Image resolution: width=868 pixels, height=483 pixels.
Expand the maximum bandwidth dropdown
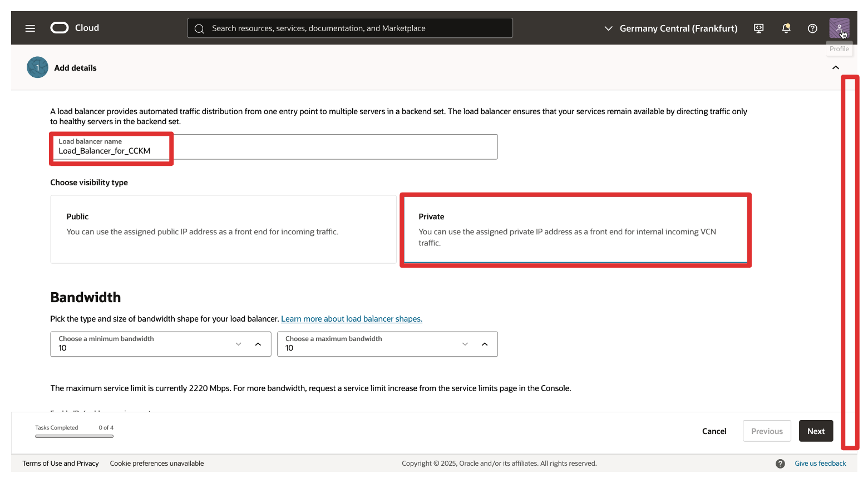coord(465,344)
